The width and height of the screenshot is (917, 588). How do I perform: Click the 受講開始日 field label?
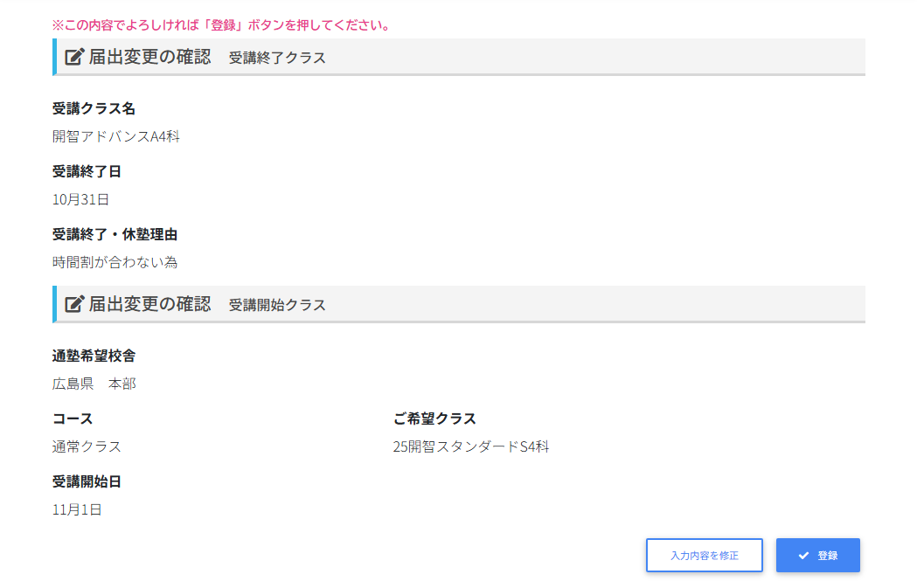(x=87, y=481)
